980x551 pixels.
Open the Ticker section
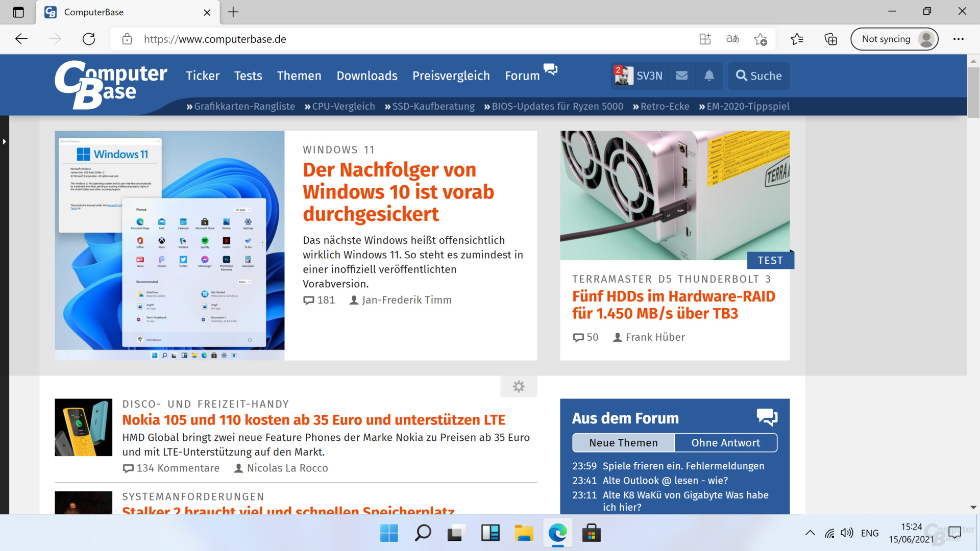click(203, 76)
